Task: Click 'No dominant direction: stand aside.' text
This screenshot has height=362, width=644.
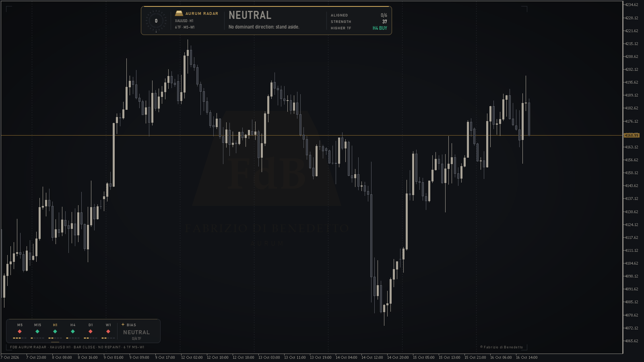Action: coord(264,27)
